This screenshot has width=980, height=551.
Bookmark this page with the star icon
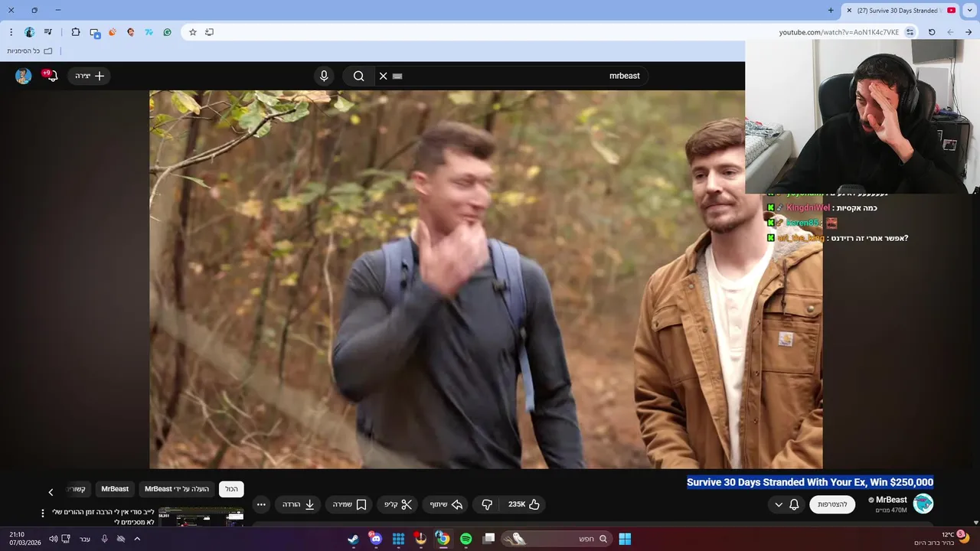pyautogui.click(x=193, y=32)
